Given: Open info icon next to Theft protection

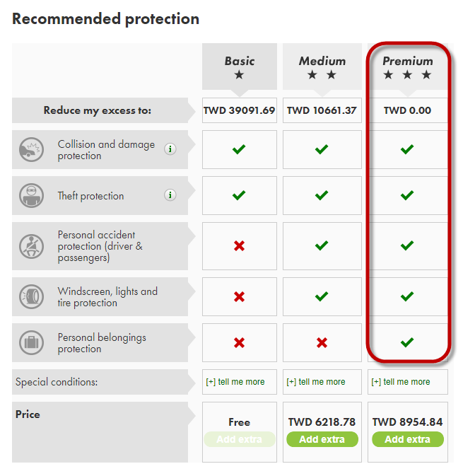Looking at the screenshot, I should click(x=170, y=195).
